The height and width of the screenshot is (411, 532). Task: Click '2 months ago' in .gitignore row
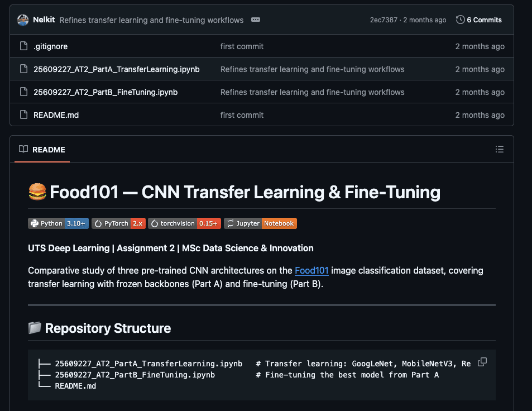click(480, 46)
